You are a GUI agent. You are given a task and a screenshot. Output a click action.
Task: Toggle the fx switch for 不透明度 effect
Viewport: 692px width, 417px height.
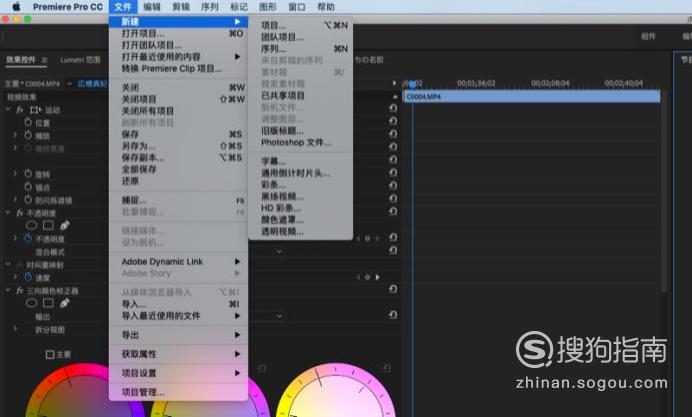coord(20,213)
